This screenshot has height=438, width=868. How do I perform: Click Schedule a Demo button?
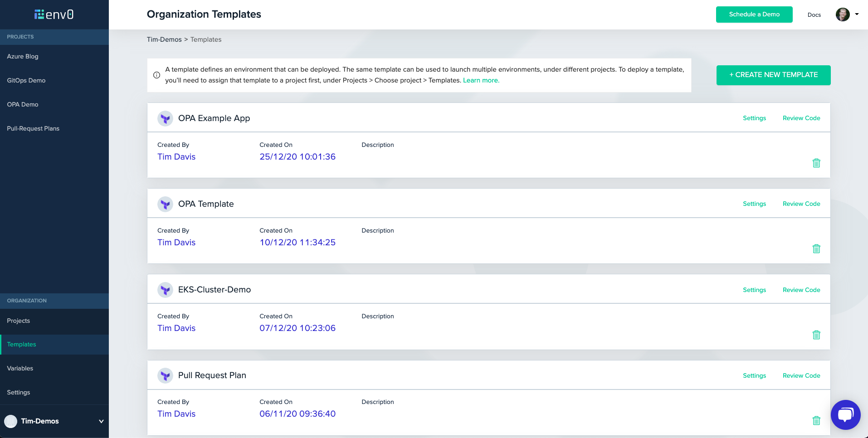pyautogui.click(x=754, y=15)
